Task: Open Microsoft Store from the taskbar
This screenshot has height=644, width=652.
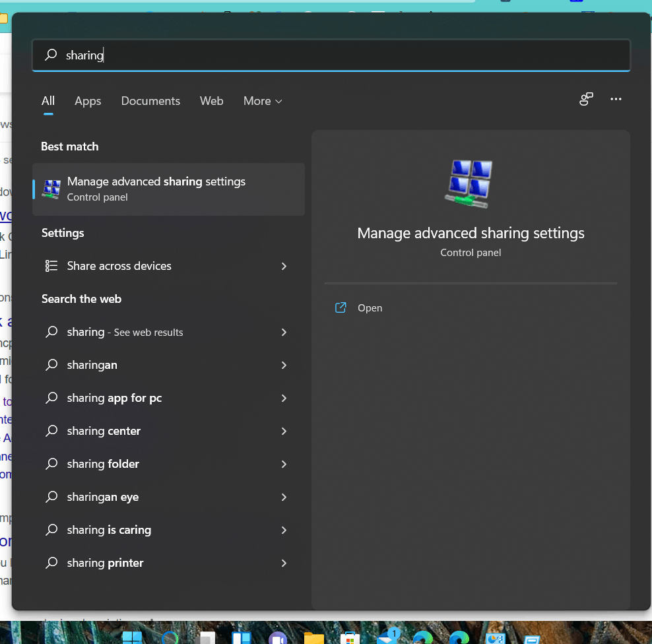Action: (x=350, y=638)
